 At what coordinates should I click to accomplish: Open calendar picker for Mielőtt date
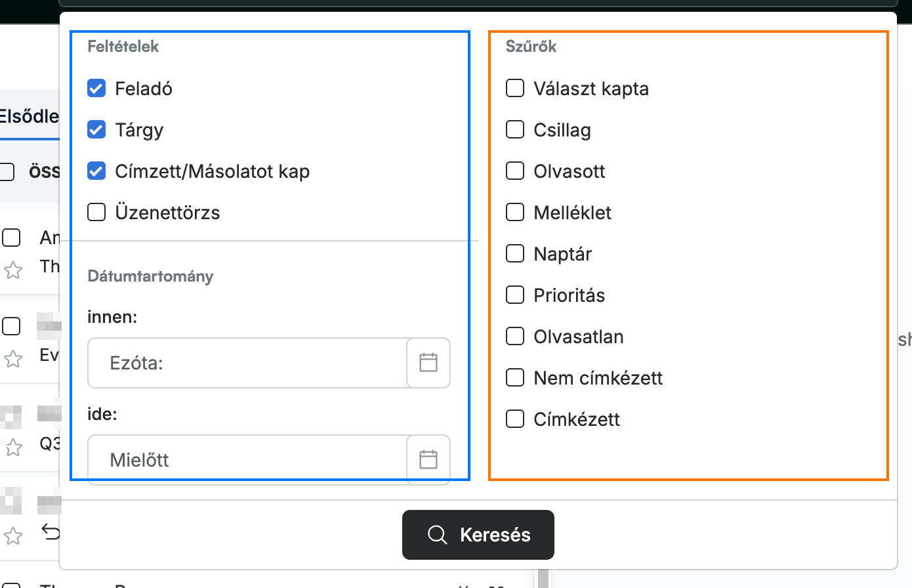click(428, 459)
